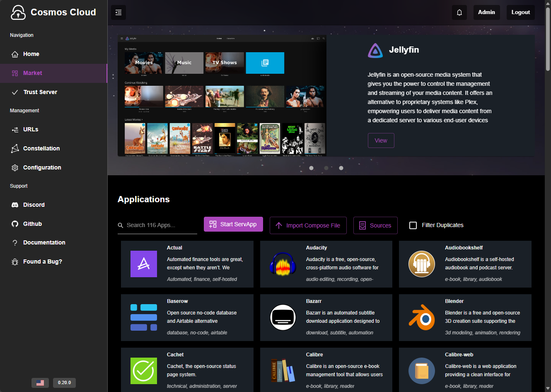Click the Audiobookshelf app icon
551x392 pixels.
click(422, 264)
